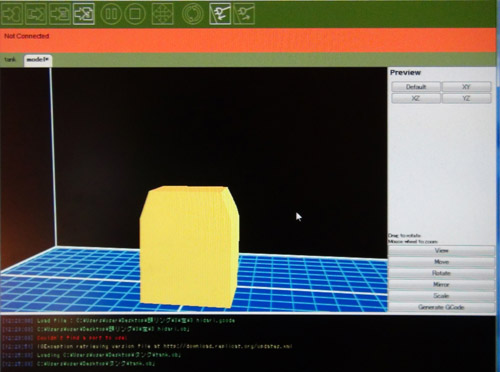Select the View mode button
Screen dimensions: 500x372
coord(441,251)
